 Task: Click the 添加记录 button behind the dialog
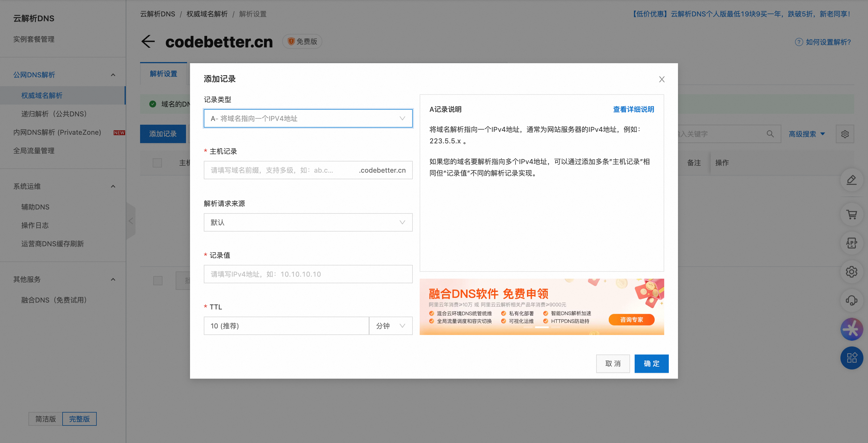coord(163,134)
